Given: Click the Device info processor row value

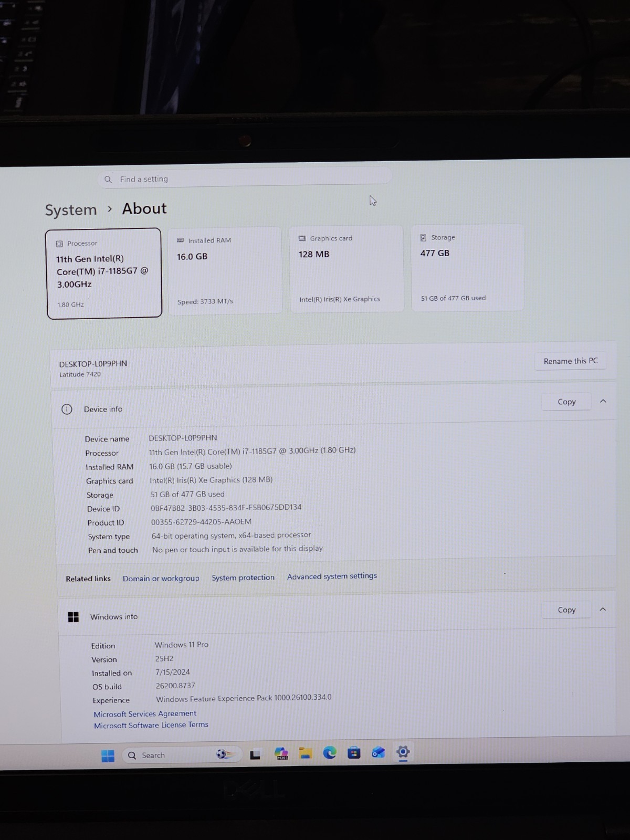Looking at the screenshot, I should tap(253, 451).
